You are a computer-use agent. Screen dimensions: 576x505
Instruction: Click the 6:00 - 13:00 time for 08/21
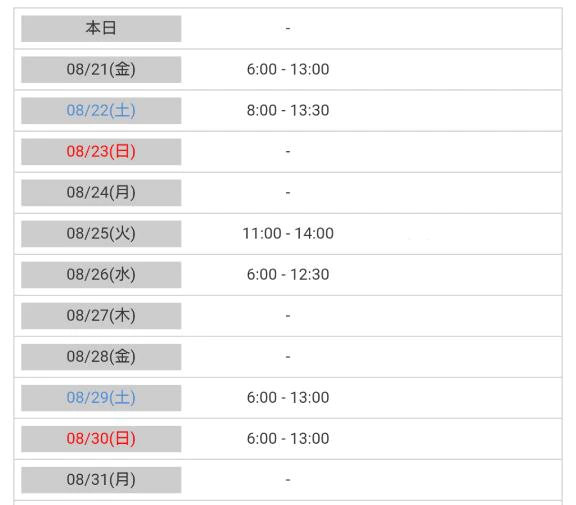point(288,69)
